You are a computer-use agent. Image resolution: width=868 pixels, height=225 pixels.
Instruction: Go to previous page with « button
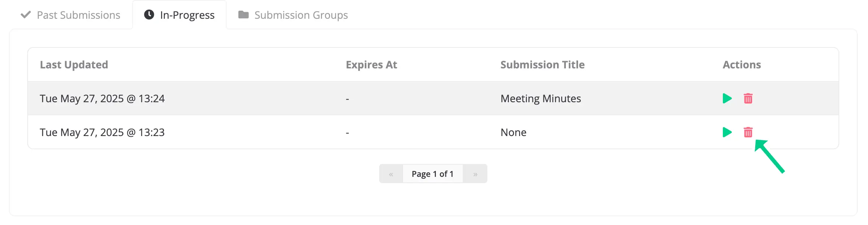pyautogui.click(x=391, y=174)
